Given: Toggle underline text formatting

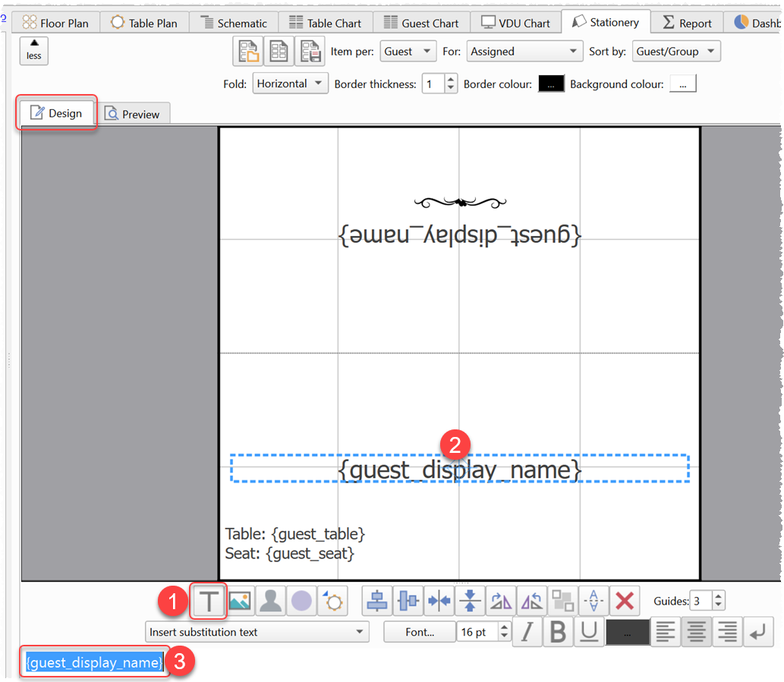Looking at the screenshot, I should (590, 633).
